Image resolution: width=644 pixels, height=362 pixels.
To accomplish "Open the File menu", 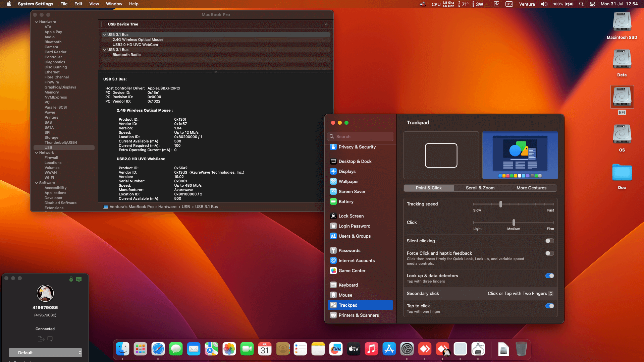I will point(64,4).
